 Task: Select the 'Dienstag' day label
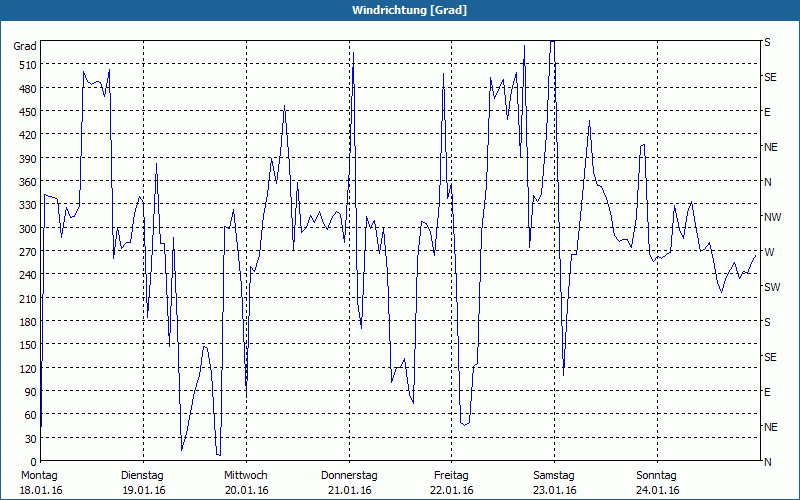pyautogui.click(x=142, y=476)
